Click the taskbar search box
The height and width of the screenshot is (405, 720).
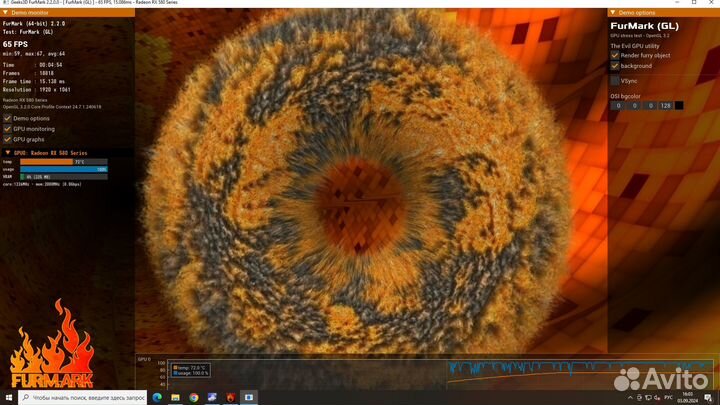(83, 398)
